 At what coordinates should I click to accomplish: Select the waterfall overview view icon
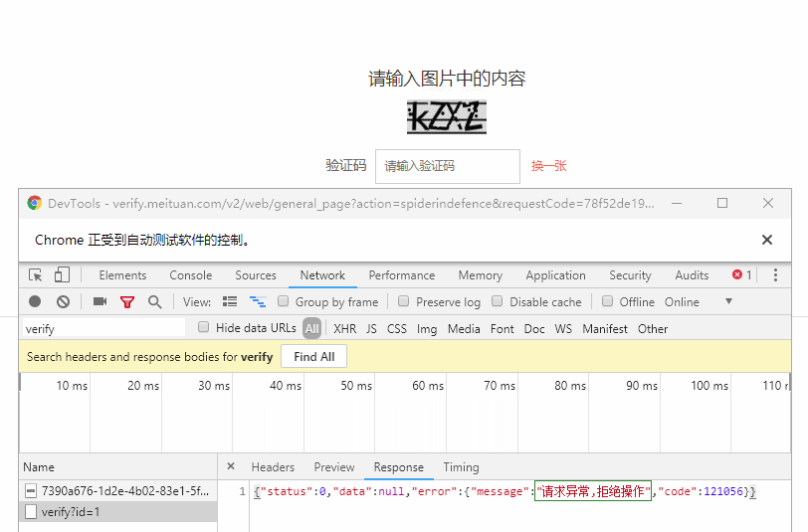tap(258, 301)
